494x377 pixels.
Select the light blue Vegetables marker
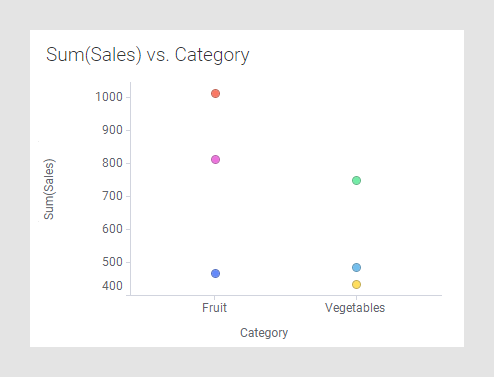pos(356,268)
